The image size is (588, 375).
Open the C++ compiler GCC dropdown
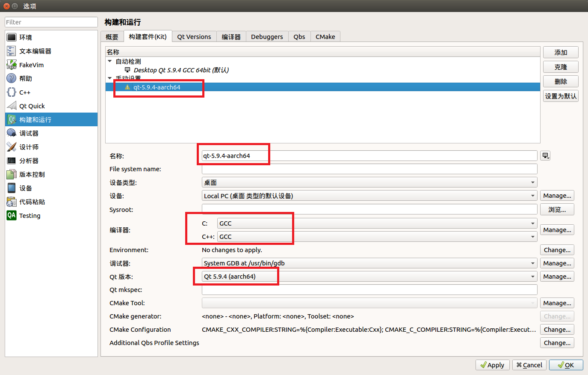tap(377, 237)
